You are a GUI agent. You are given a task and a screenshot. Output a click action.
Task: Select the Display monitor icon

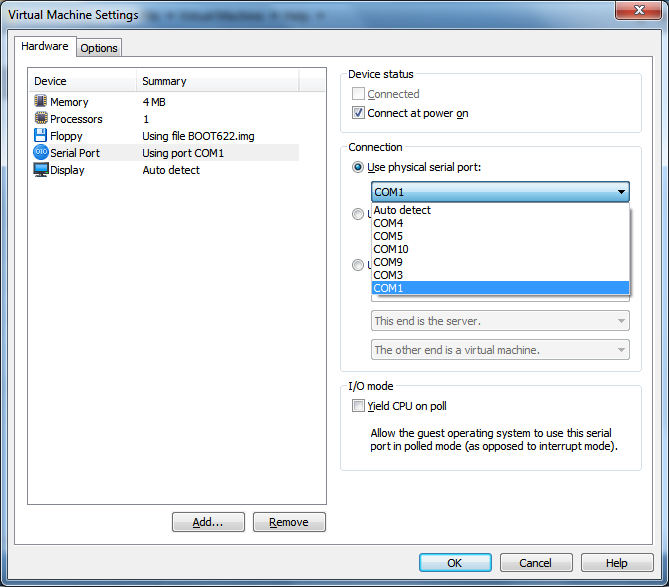tap(41, 170)
